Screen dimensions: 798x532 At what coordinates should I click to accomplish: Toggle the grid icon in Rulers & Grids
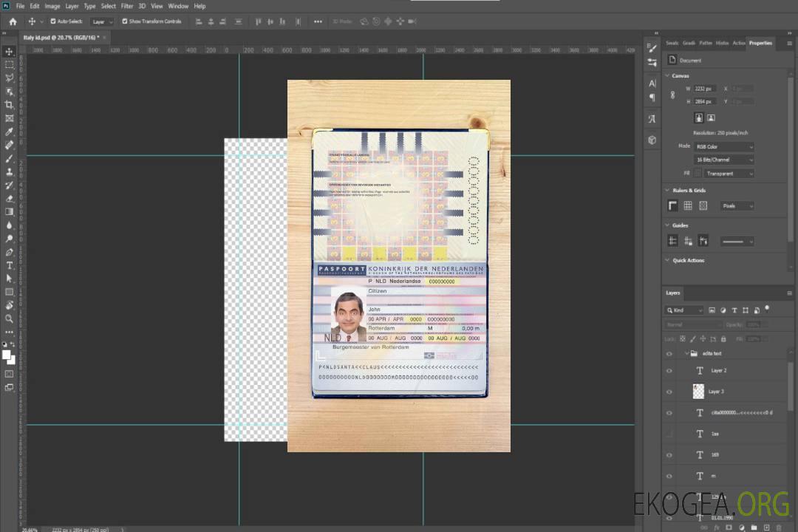pos(688,205)
